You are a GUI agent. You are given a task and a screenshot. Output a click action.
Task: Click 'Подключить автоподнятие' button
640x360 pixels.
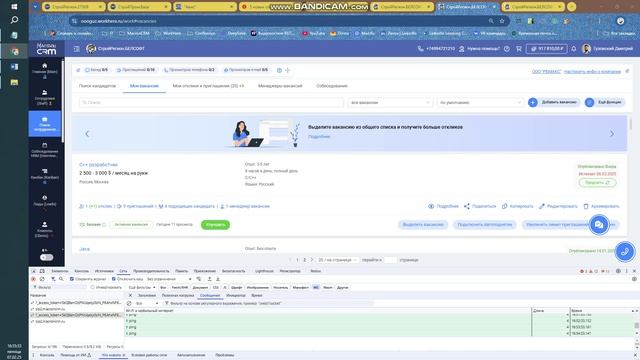[x=484, y=224]
